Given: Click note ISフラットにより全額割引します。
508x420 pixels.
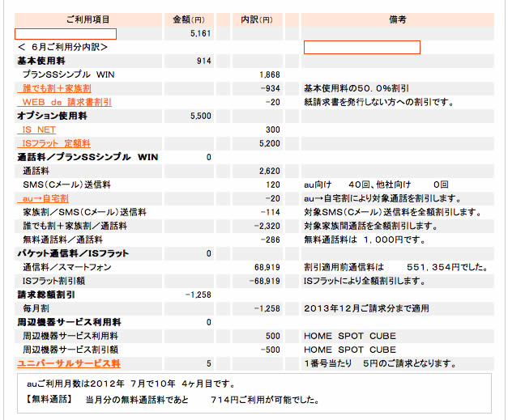Looking at the screenshot, I should click(365, 281).
